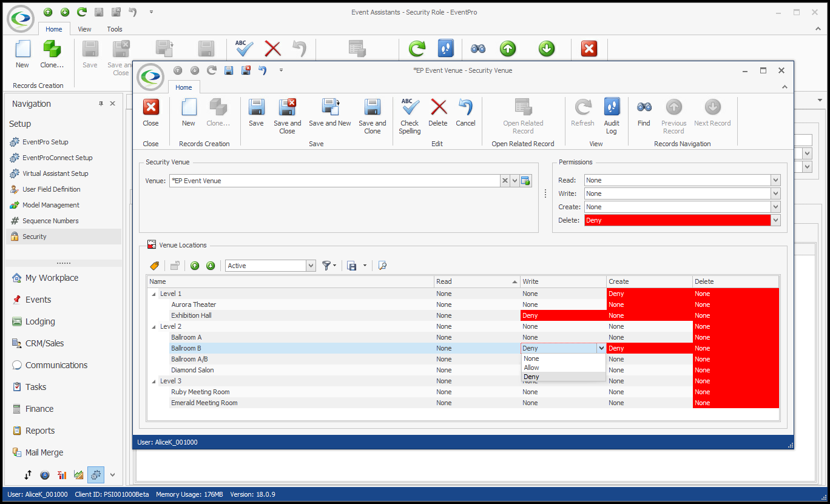The width and height of the screenshot is (830, 504).
Task: Click the Close button in Security Venue ribbon
Action: (150, 113)
